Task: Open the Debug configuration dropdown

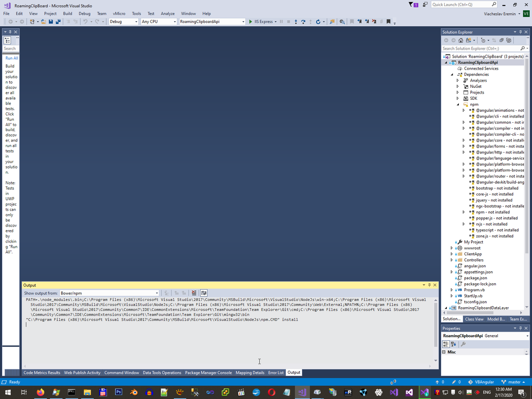Action: (x=136, y=22)
